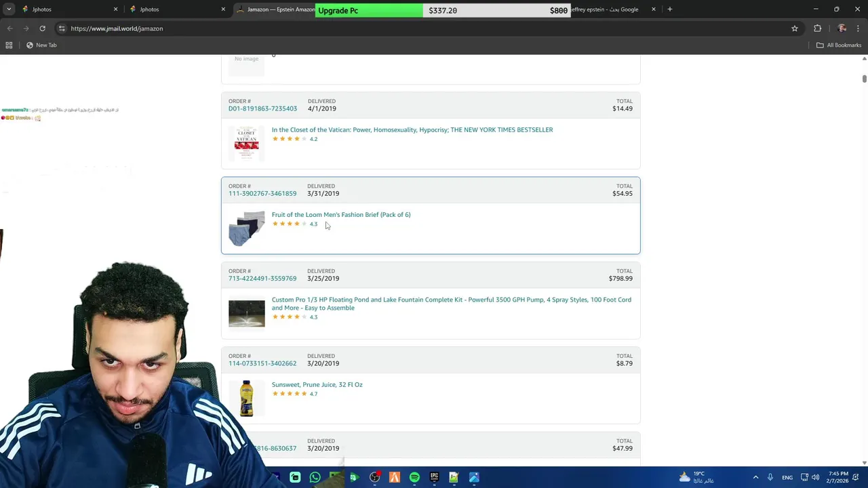Open order number 114-0733151-3402662
The image size is (868, 488).
point(262,363)
